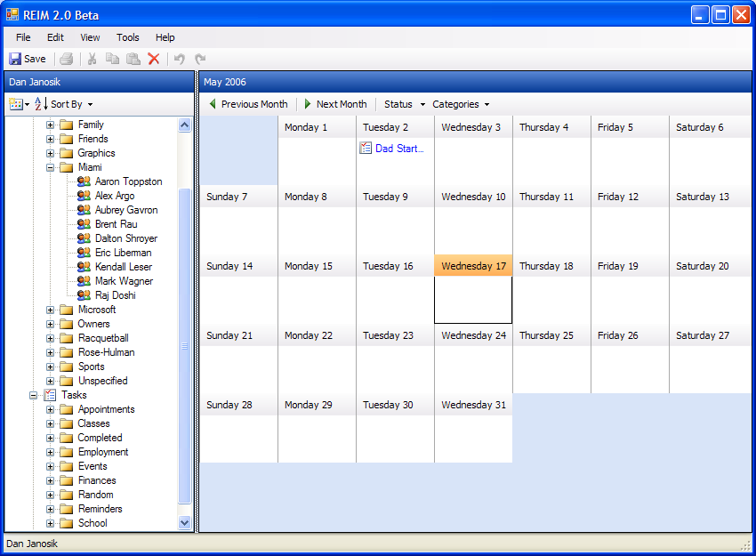Click the Finances folder icon

66,480
